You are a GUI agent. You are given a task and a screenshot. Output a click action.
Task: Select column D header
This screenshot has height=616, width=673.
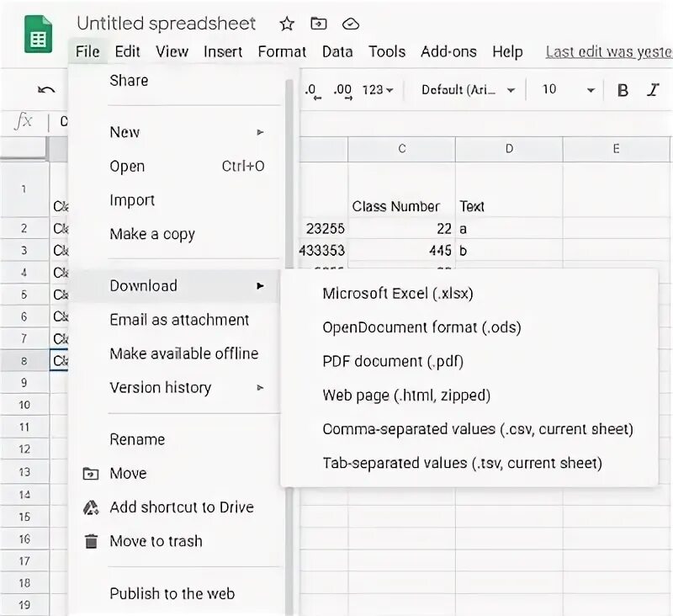click(509, 149)
